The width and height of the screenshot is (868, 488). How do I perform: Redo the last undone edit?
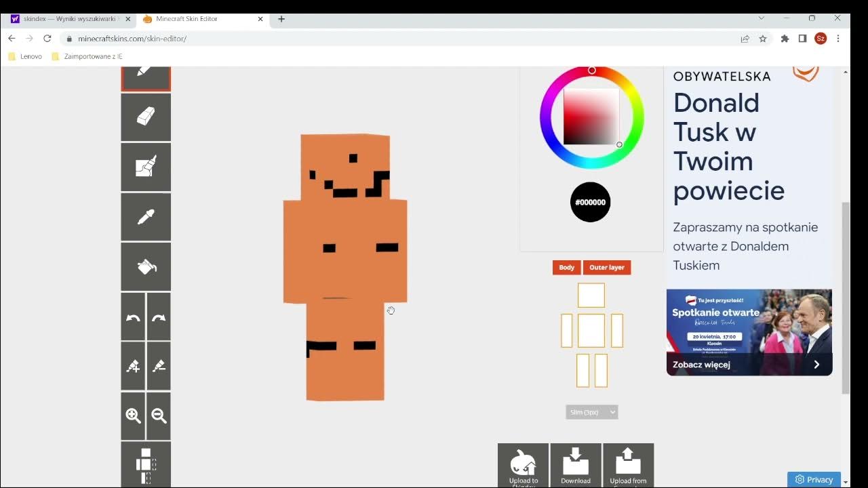coord(159,317)
